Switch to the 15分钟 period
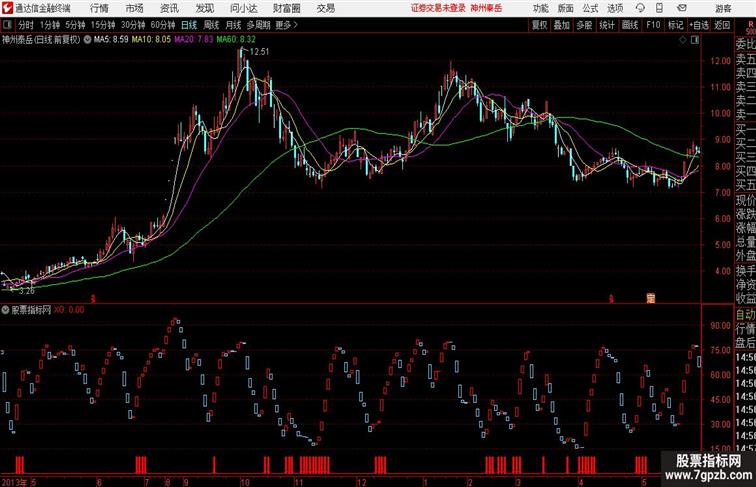 coord(103,25)
